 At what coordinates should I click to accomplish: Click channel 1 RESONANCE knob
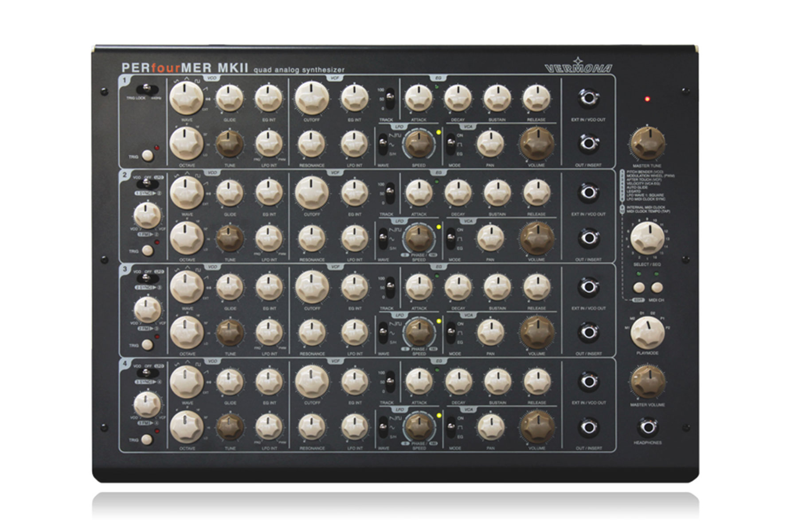pos(312,144)
